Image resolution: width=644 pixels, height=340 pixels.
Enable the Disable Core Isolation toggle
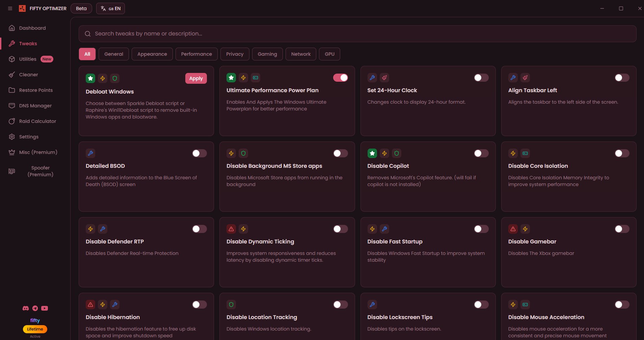coord(622,153)
